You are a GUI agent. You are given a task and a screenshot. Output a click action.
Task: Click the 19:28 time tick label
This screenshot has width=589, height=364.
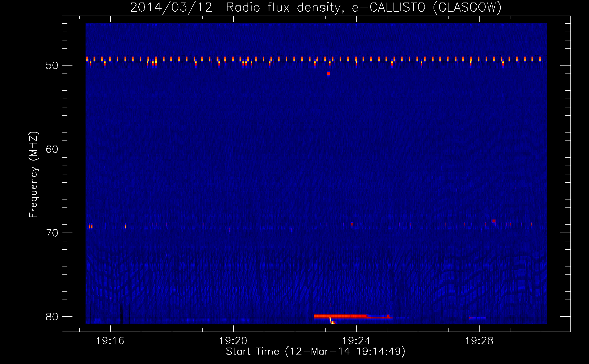(x=479, y=341)
